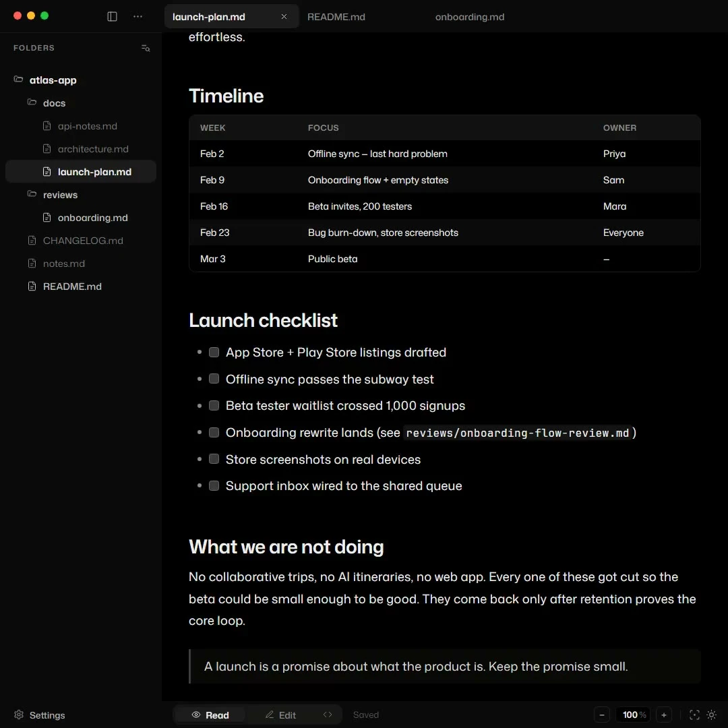Screen dimensions: 728x728
Task: Click the architecture.md file icon
Action: point(47,148)
